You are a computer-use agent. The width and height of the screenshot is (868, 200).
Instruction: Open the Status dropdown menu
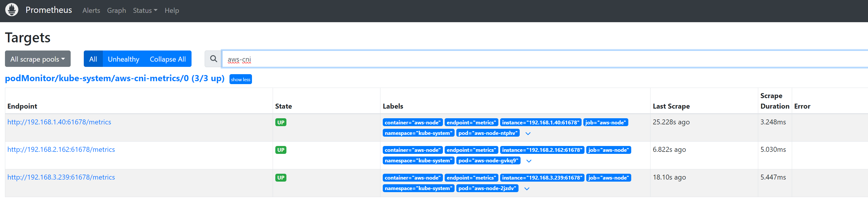click(x=145, y=11)
